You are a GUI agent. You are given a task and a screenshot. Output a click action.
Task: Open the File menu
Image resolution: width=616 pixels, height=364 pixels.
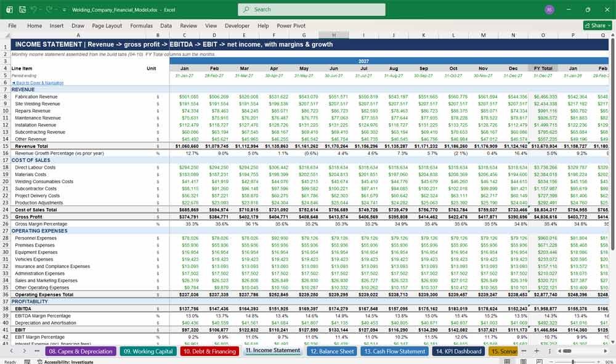pyautogui.click(x=12, y=25)
